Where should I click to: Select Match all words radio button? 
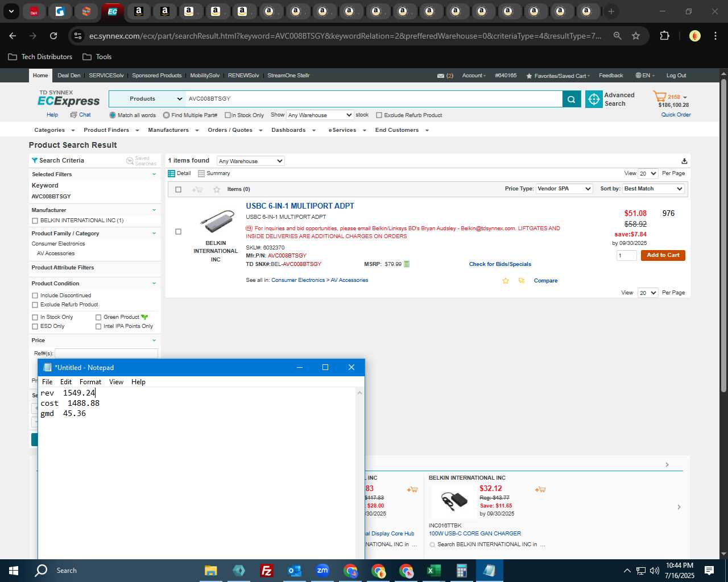pos(113,115)
